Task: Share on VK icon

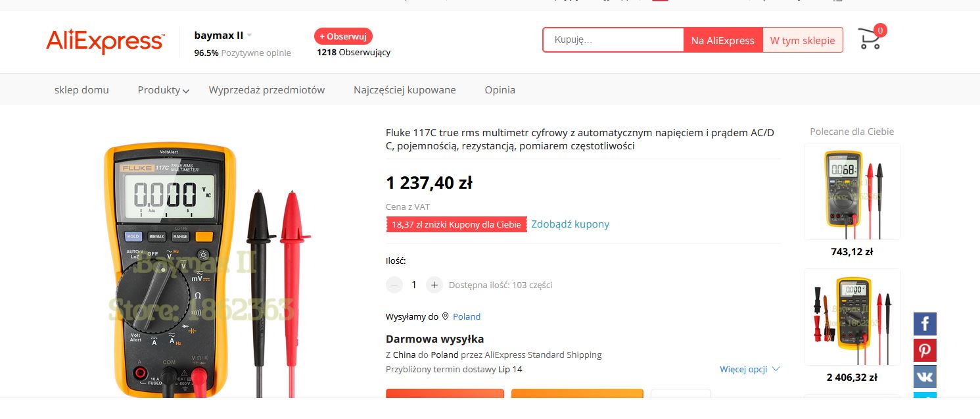Action: click(925, 376)
